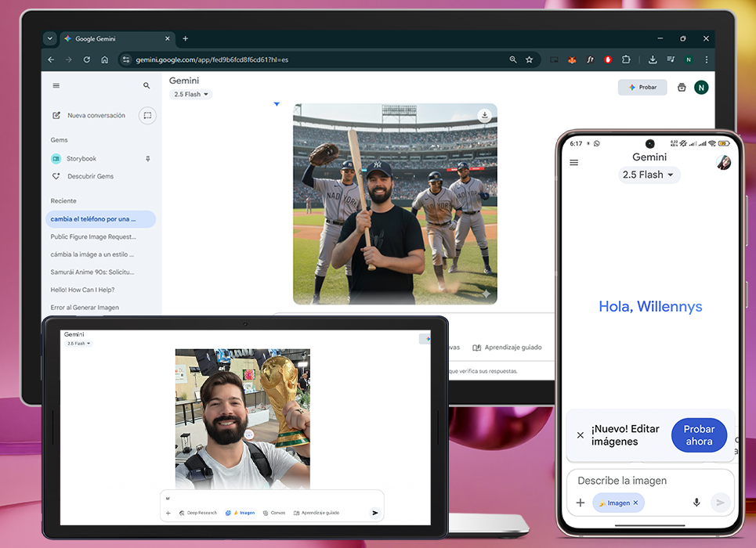Screen dimensions: 756x548
Task: Remove the Imagen chip on the phone
Action: (635, 503)
